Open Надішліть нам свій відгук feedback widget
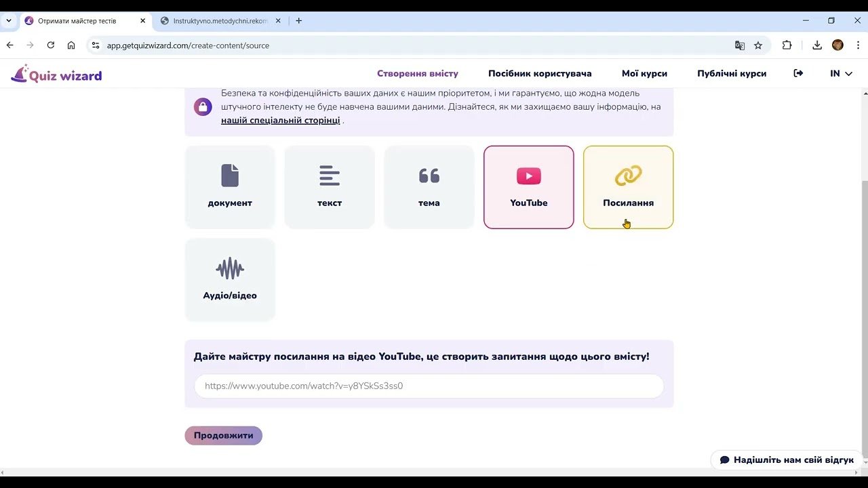Image resolution: width=868 pixels, height=488 pixels. 786,460
